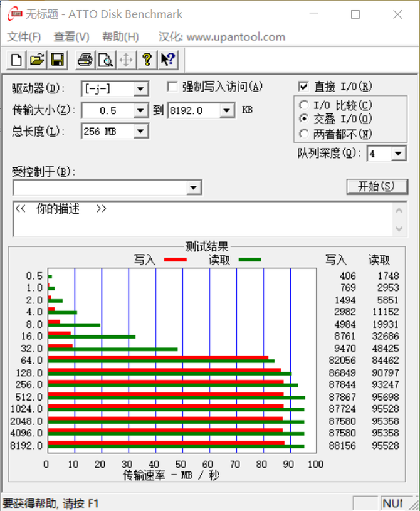420x511 pixels.
Task: Activate the context help arrow icon
Action: point(167,60)
